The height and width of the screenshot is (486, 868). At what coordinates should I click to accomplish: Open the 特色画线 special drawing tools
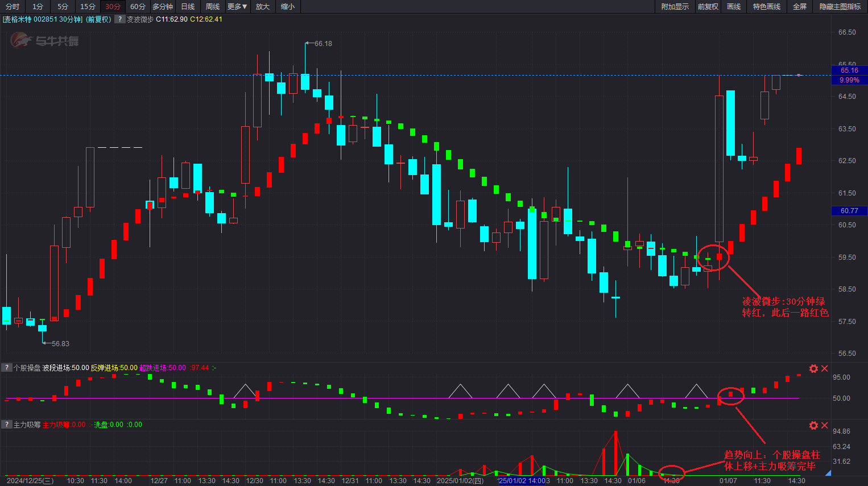click(767, 7)
